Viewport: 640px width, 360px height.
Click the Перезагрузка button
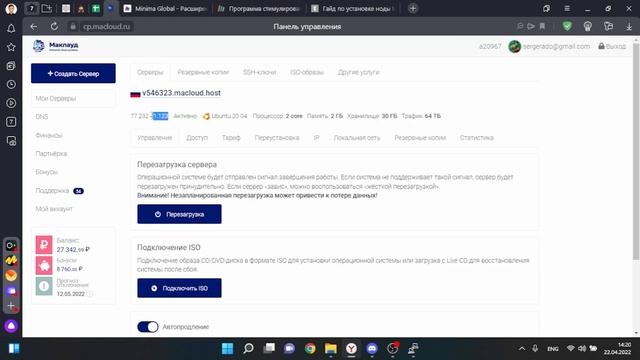pos(179,214)
